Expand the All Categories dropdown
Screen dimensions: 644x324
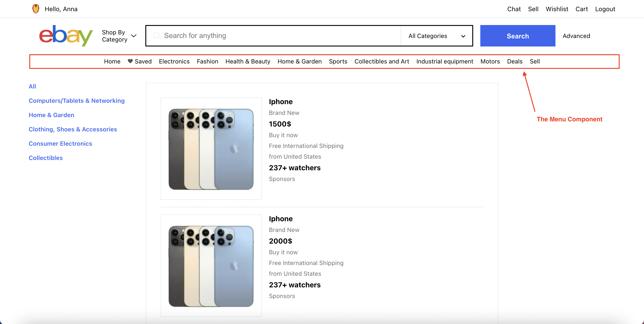[436, 36]
